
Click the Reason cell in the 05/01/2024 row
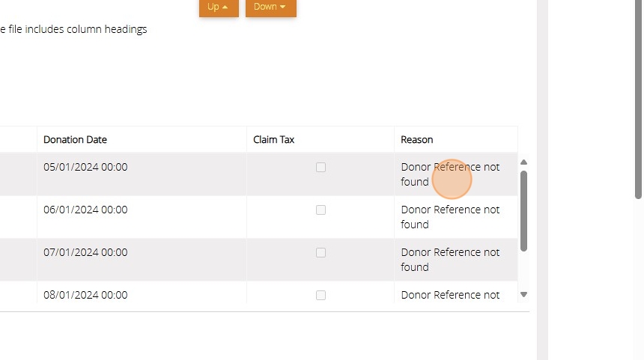click(450, 174)
